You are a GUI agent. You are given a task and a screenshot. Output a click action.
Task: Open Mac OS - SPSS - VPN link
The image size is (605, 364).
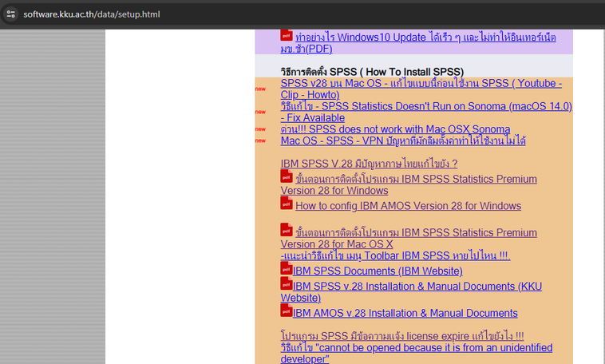(x=403, y=140)
